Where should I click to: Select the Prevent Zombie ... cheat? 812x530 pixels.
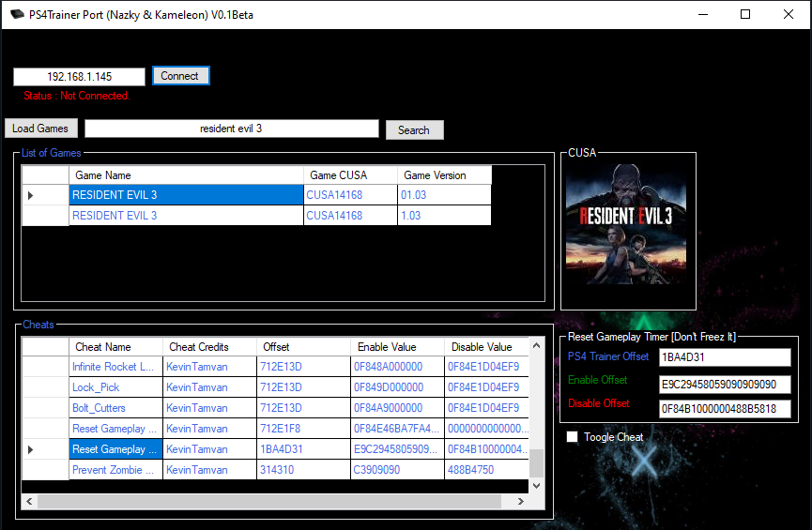pos(115,470)
